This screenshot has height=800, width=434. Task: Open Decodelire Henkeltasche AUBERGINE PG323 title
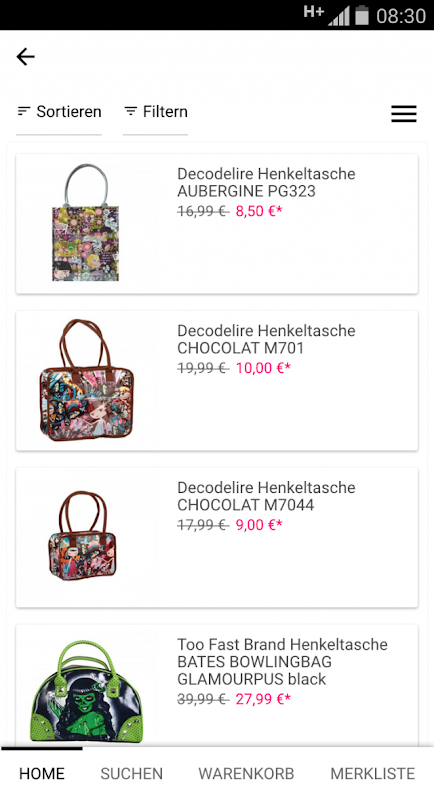266,182
